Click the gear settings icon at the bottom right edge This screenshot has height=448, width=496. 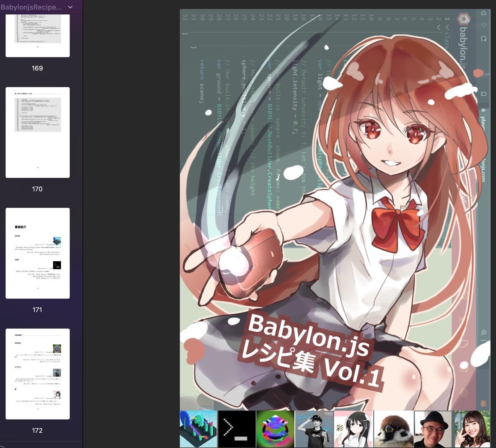pyautogui.click(x=464, y=392)
